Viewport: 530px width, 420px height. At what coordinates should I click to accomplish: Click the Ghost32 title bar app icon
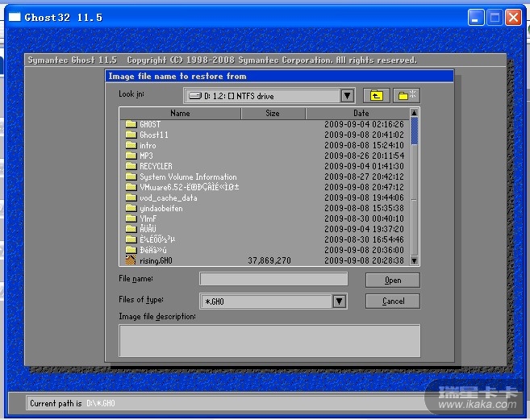15,17
